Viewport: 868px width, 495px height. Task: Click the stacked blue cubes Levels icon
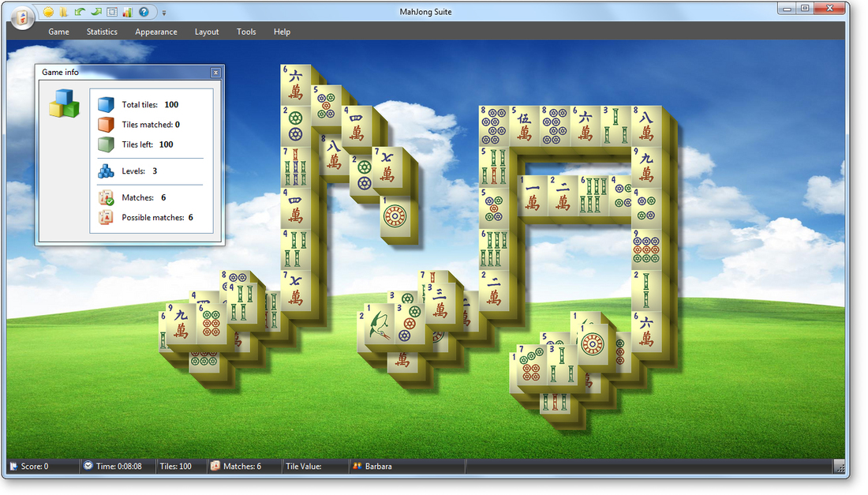pyautogui.click(x=106, y=171)
